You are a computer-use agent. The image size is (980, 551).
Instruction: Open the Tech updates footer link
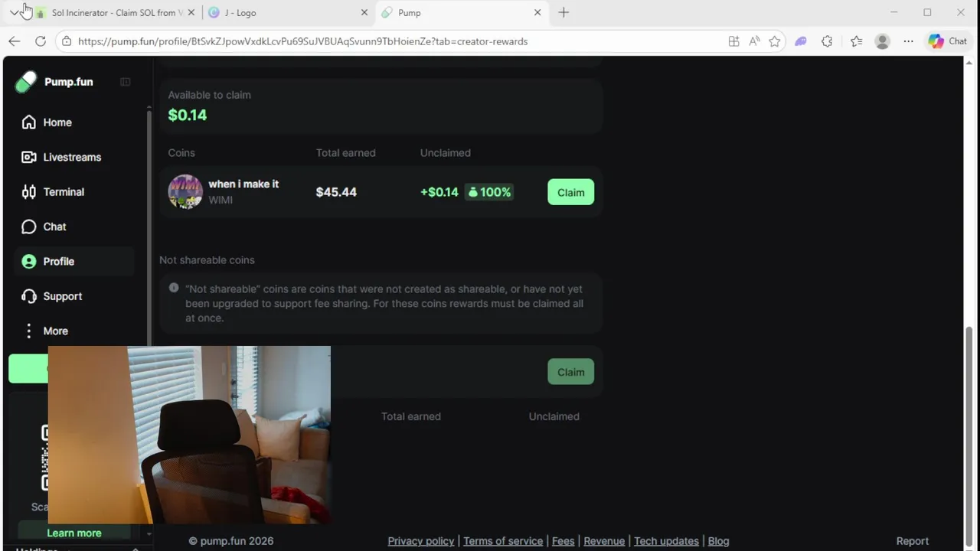point(666,541)
